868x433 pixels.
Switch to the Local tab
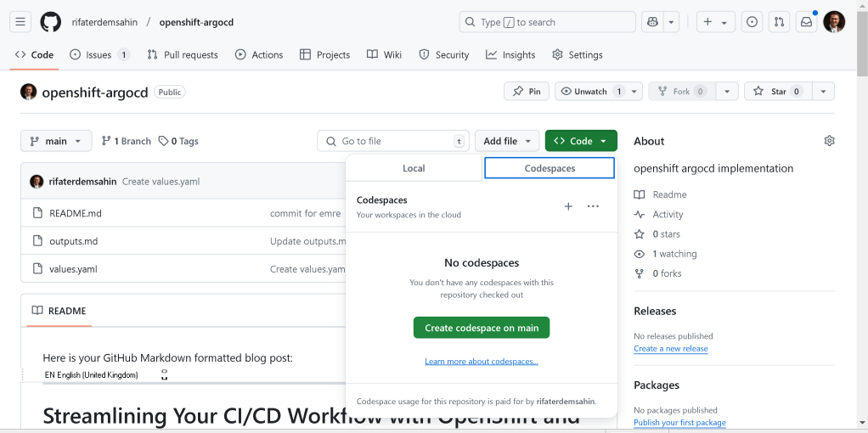(x=414, y=168)
